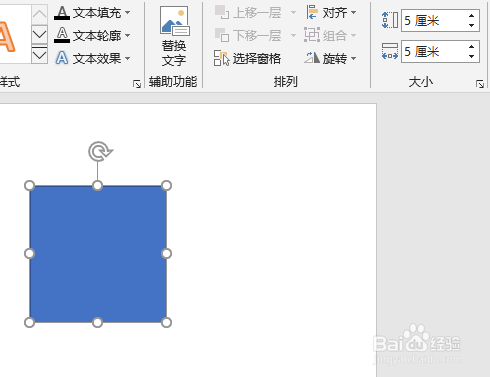Click the 下移一层 send backward button
Viewport: 490px width, 377px height.
point(248,35)
